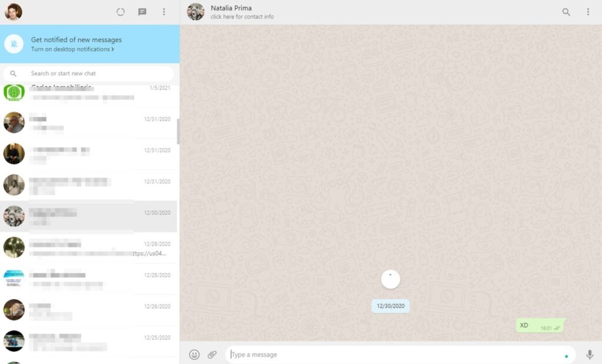Focus the Type a message field

pos(400,355)
